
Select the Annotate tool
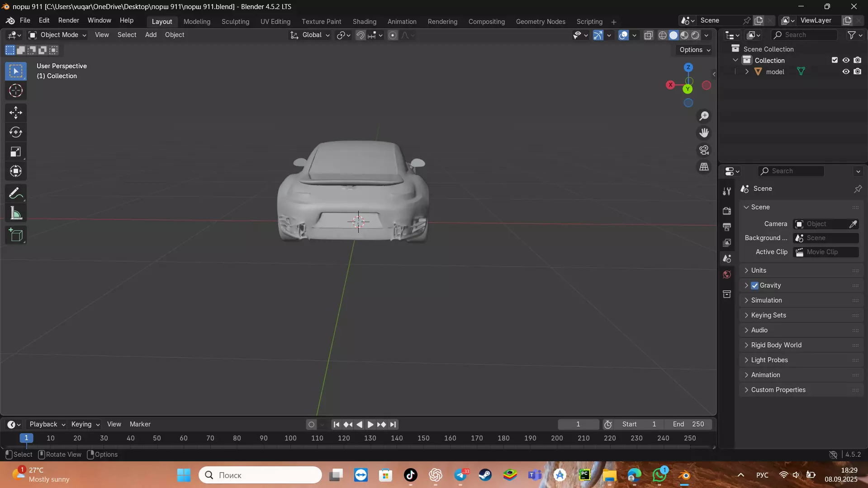(x=16, y=194)
